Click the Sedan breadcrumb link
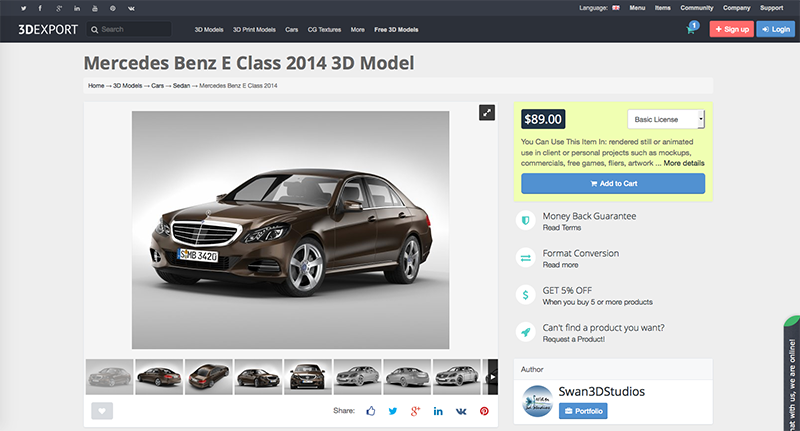Screen dimensions: 800x431 tap(182, 86)
